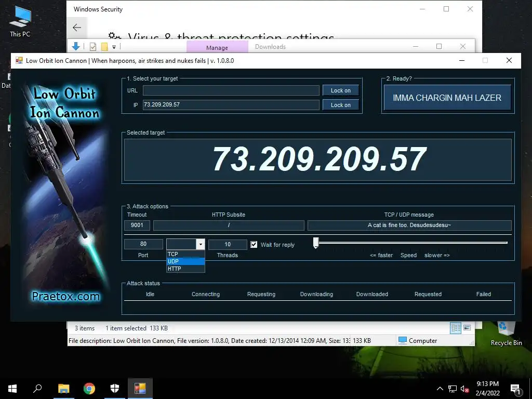Screen dimensions: 532x399
Task: Lock on to the URL target
Action: pyautogui.click(x=341, y=90)
